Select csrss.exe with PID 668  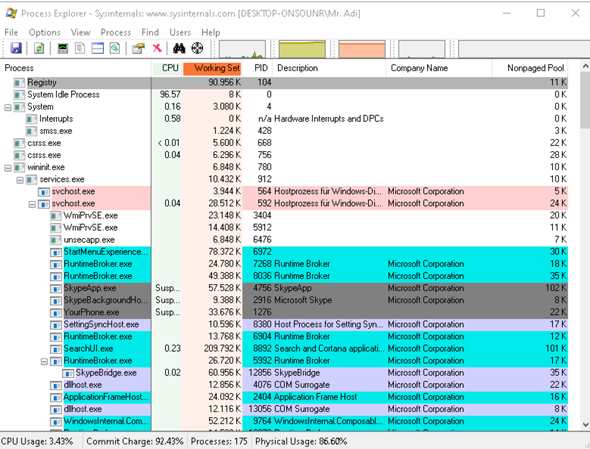[284, 143]
